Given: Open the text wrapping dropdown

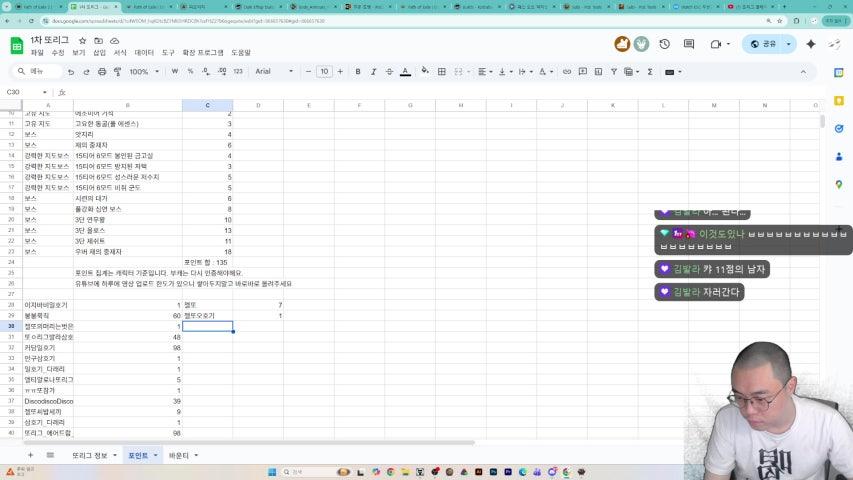Looking at the screenshot, I should tap(525, 72).
